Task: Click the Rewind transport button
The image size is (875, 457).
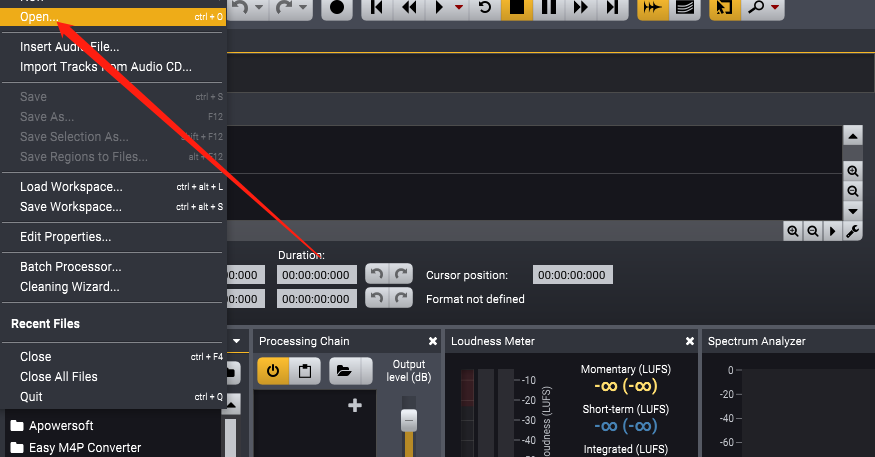Action: [x=410, y=8]
